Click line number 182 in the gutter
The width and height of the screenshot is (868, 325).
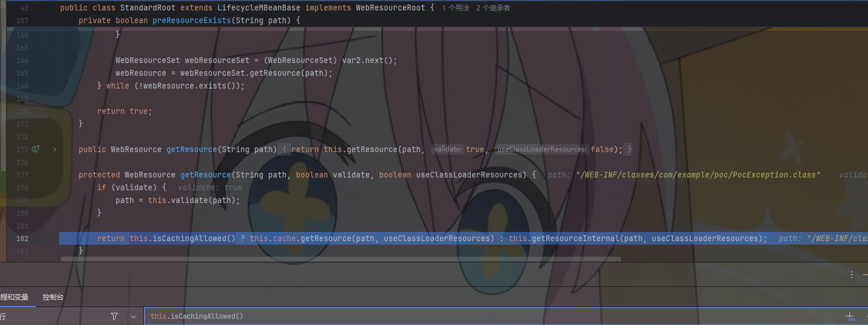pyautogui.click(x=22, y=238)
